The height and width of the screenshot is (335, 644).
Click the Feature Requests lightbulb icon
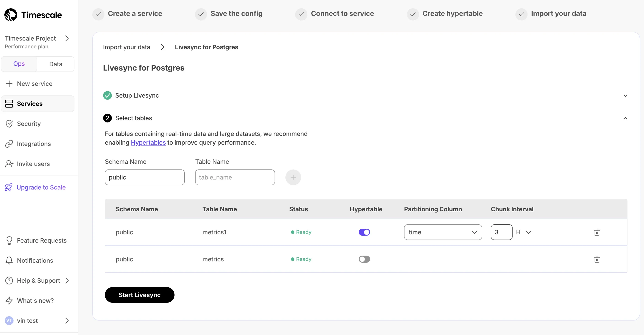(9, 240)
